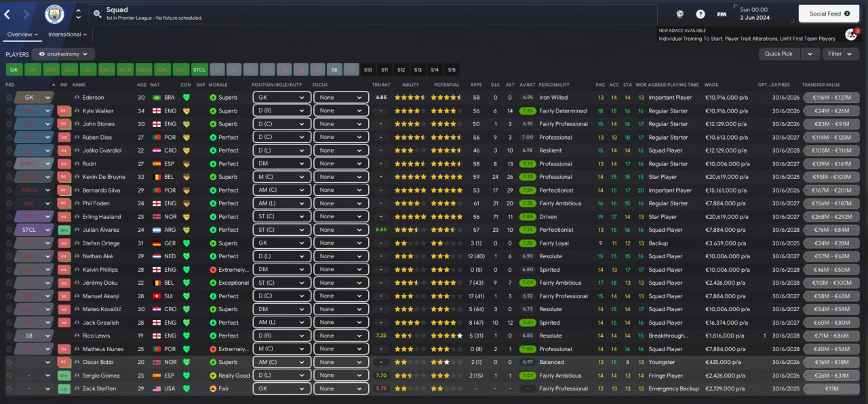The height and width of the screenshot is (404, 868).
Task: Open Ederson's GK picked-position dropdown
Action: (x=33, y=98)
